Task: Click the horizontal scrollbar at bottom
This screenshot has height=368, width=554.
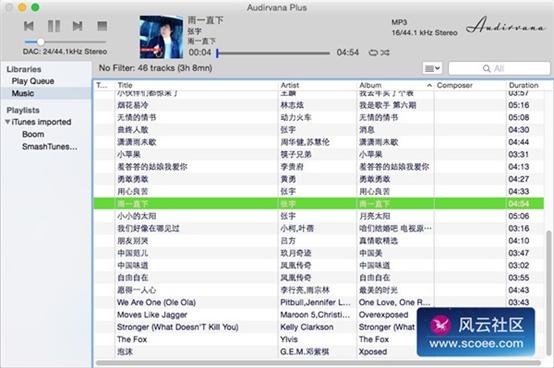Action: 318,363
